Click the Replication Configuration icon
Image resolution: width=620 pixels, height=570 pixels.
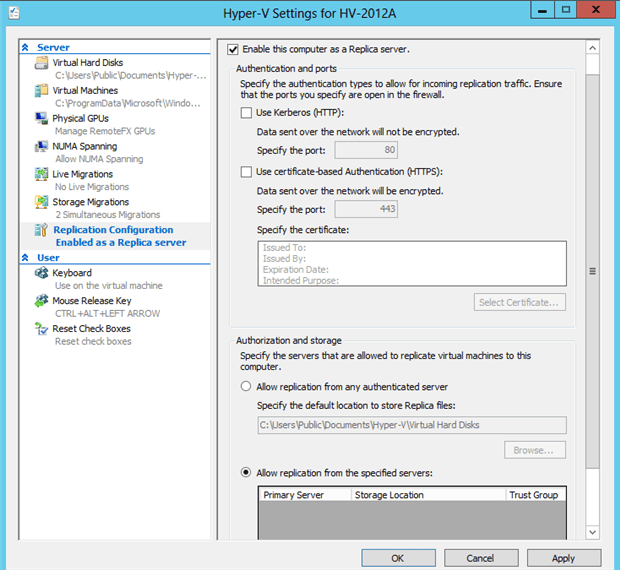pyautogui.click(x=42, y=230)
